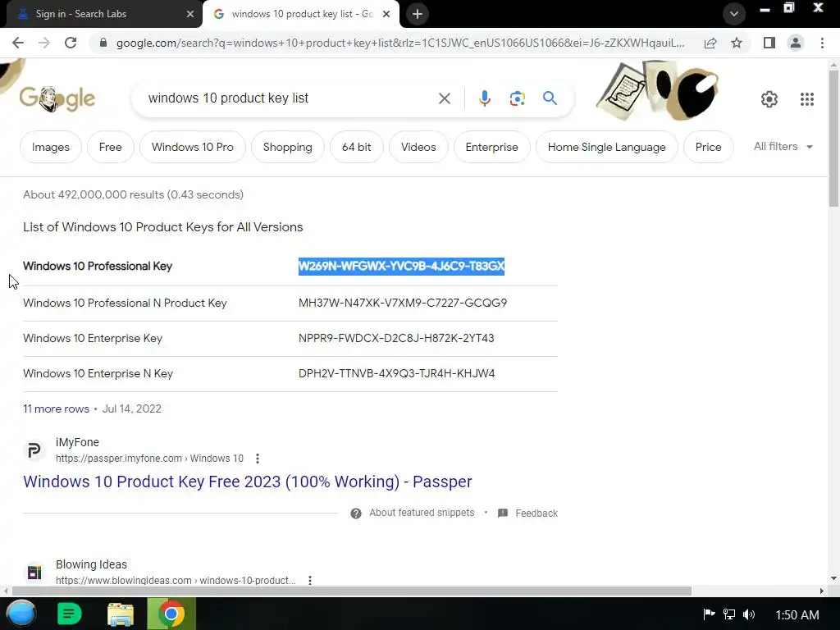This screenshot has width=840, height=630.
Task: Apply the Free filter chip
Action: coord(111,147)
